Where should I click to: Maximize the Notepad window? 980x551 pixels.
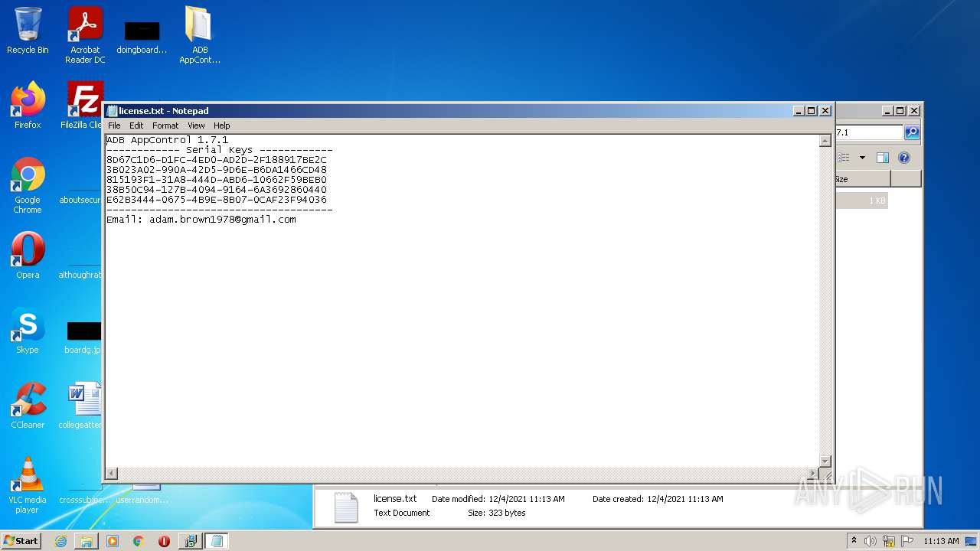pos(812,111)
